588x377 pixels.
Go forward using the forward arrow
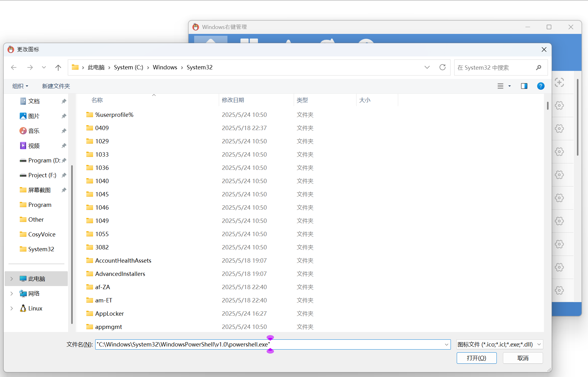30,67
